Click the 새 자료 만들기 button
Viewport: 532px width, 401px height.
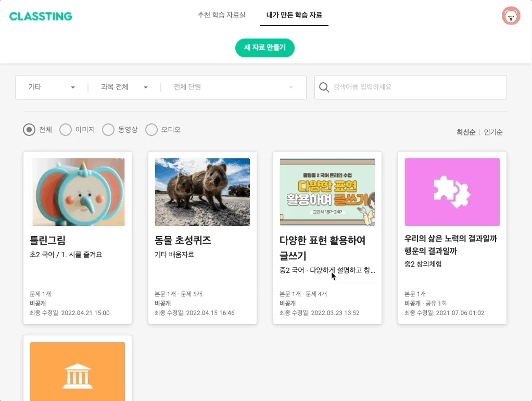click(x=264, y=47)
